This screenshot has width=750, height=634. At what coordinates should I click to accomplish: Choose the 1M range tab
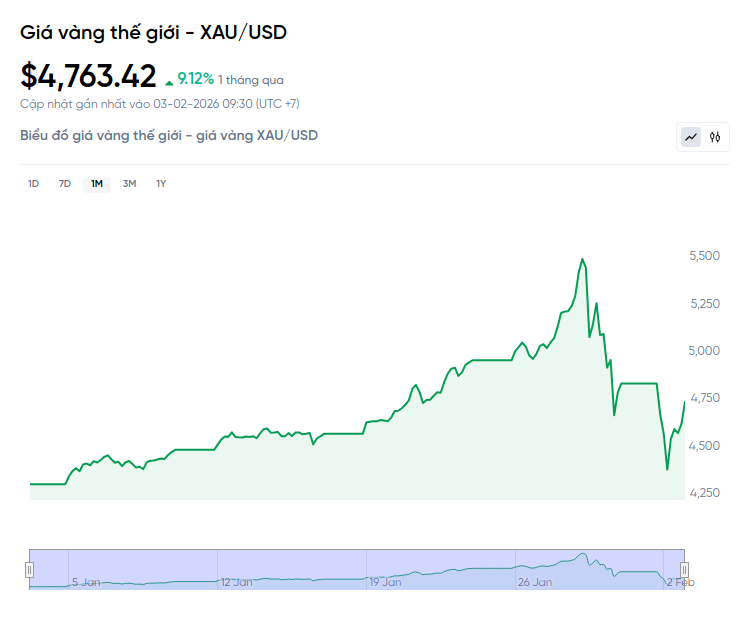coord(97,183)
